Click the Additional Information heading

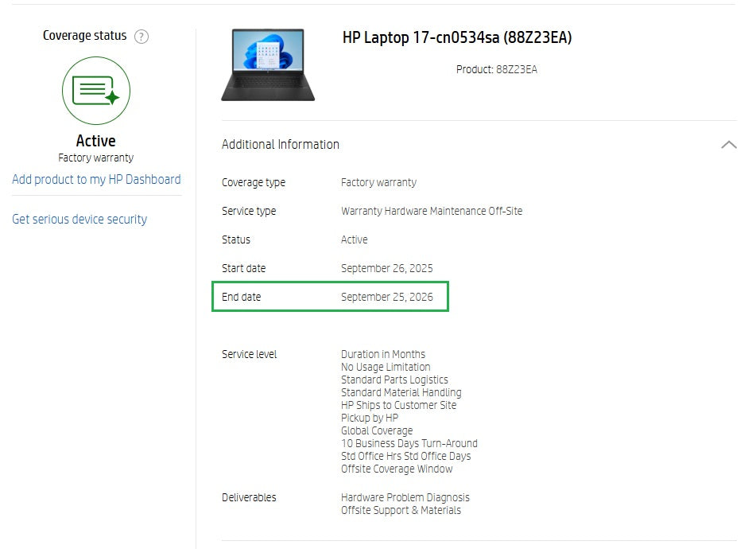click(281, 144)
